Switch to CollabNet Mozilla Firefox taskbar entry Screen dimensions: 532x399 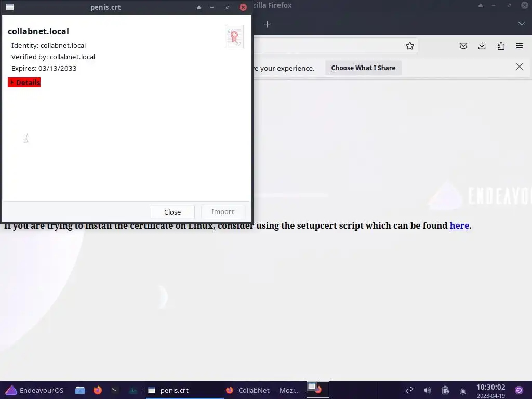pos(263,390)
